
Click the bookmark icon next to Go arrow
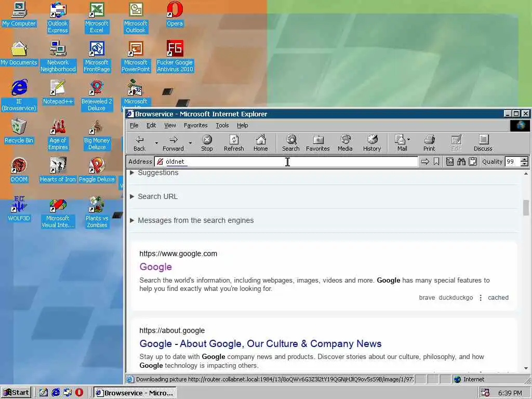pos(436,162)
